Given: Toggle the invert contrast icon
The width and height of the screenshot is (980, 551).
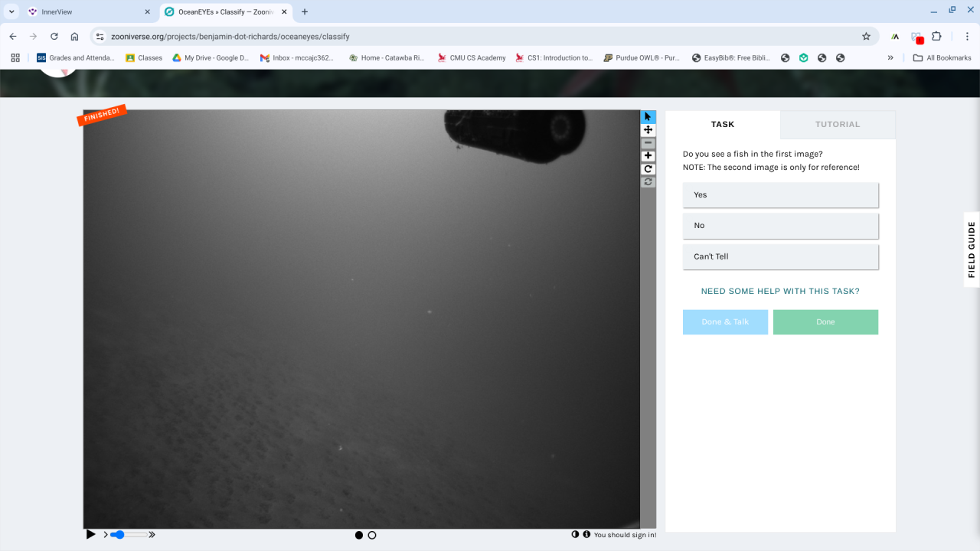Looking at the screenshot, I should click(x=575, y=534).
